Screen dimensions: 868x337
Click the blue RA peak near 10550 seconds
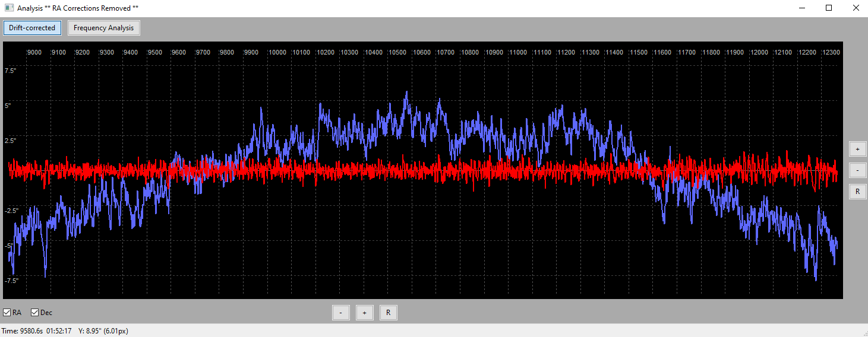click(406, 93)
